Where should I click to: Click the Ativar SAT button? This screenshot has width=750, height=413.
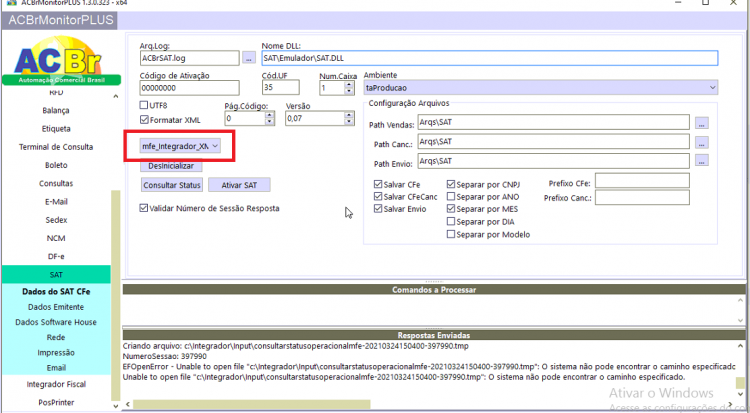point(239,185)
